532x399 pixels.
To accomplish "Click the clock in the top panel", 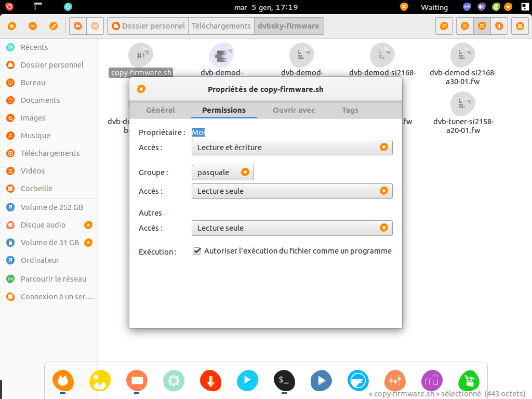I will 266,7.
